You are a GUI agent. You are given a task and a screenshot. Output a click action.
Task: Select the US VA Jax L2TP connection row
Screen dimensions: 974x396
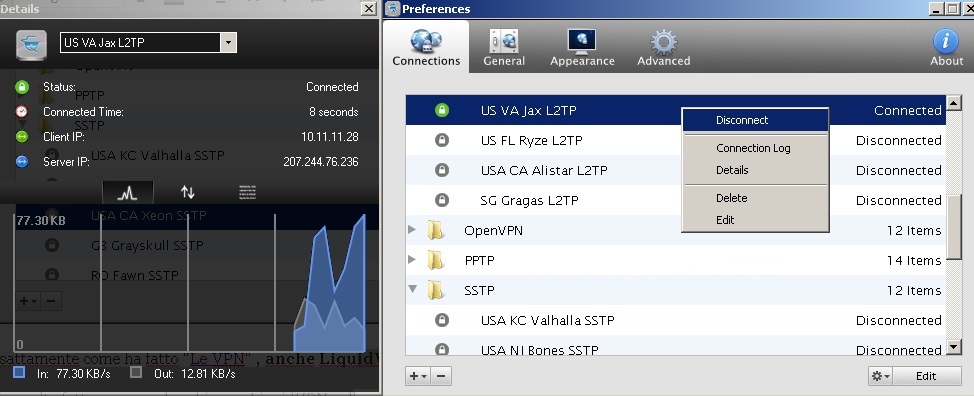click(x=675, y=110)
